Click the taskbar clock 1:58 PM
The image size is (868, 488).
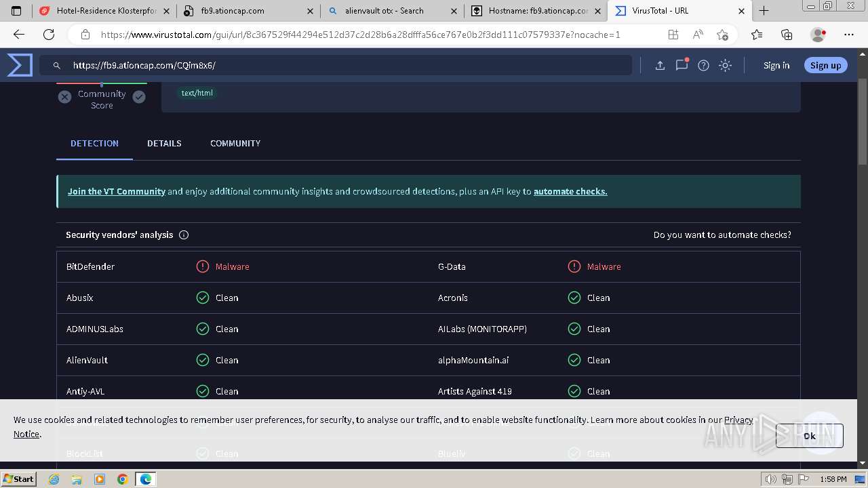[833, 479]
